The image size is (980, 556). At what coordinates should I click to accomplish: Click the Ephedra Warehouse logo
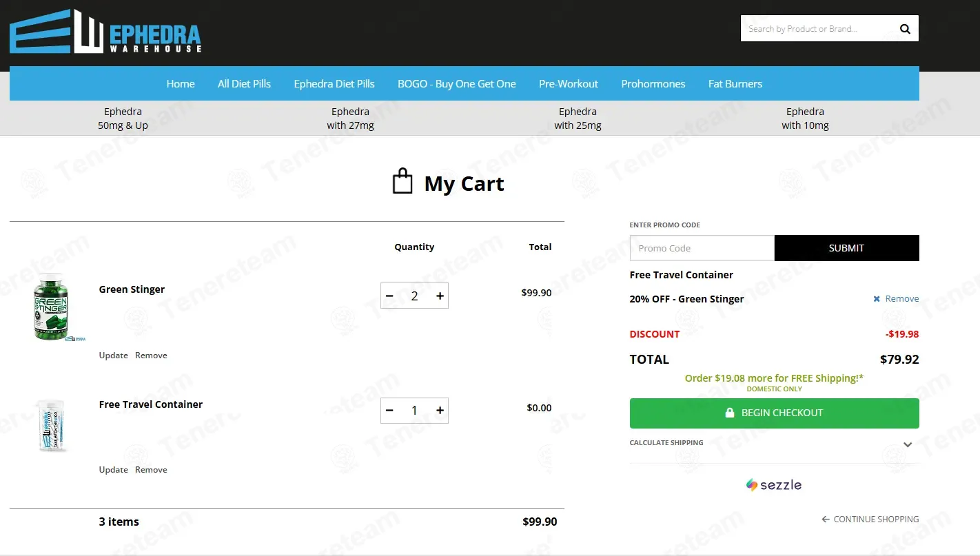[105, 32]
